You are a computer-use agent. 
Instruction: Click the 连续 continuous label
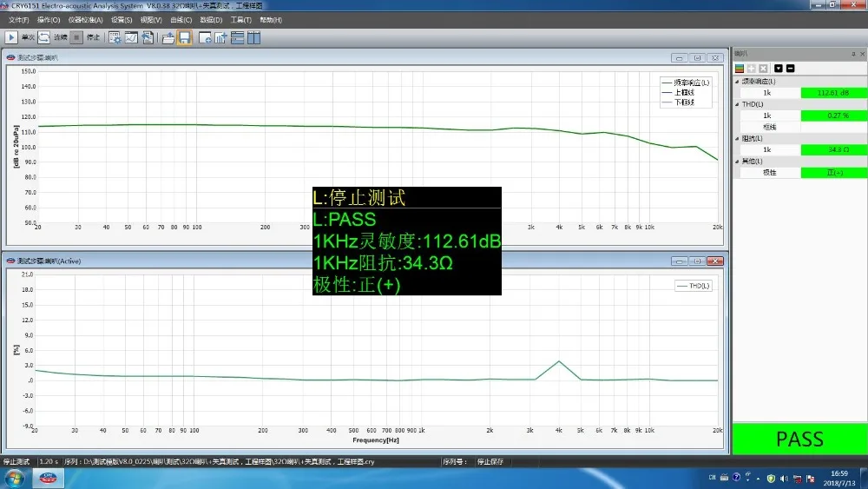click(x=61, y=37)
